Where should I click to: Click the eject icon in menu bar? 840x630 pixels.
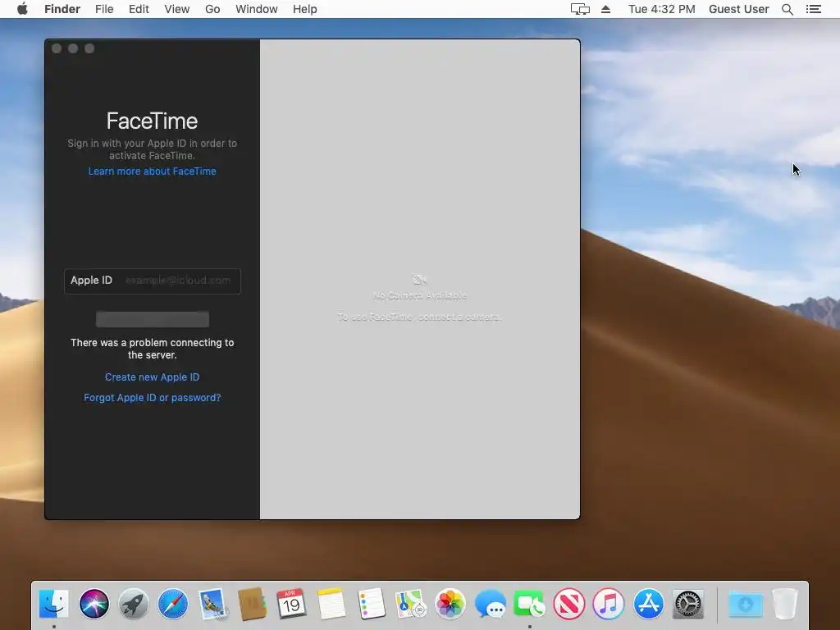coord(605,9)
